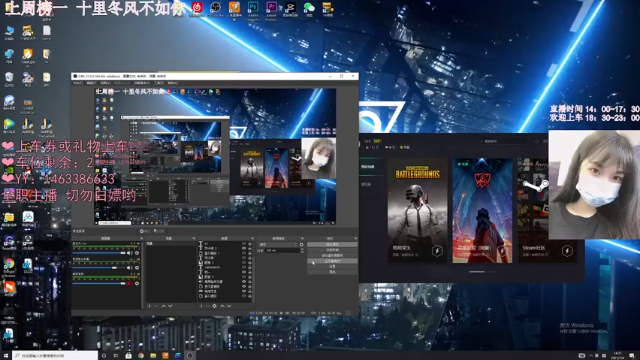Click the add source plus icon in OBS

coord(201,306)
